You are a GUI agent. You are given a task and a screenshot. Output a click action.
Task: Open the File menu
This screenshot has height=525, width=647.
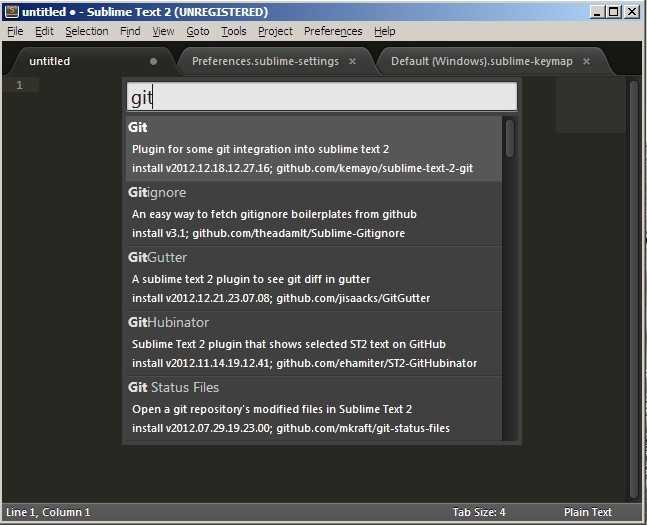[x=15, y=31]
